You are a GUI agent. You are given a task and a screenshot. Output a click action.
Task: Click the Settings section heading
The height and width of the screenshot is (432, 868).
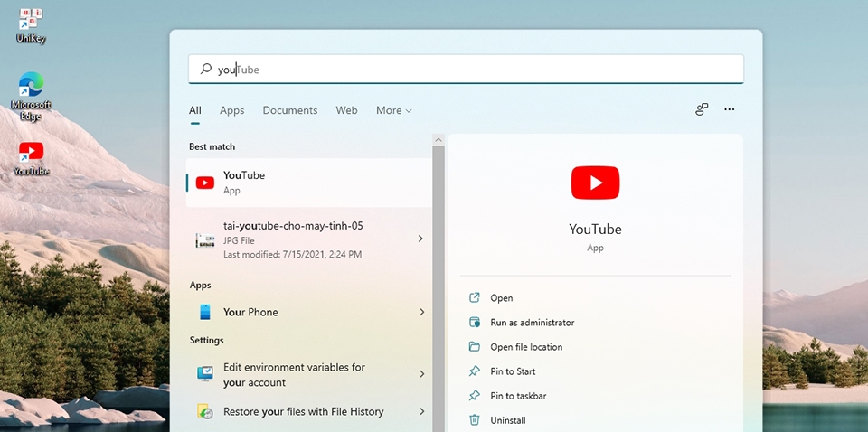click(x=206, y=340)
